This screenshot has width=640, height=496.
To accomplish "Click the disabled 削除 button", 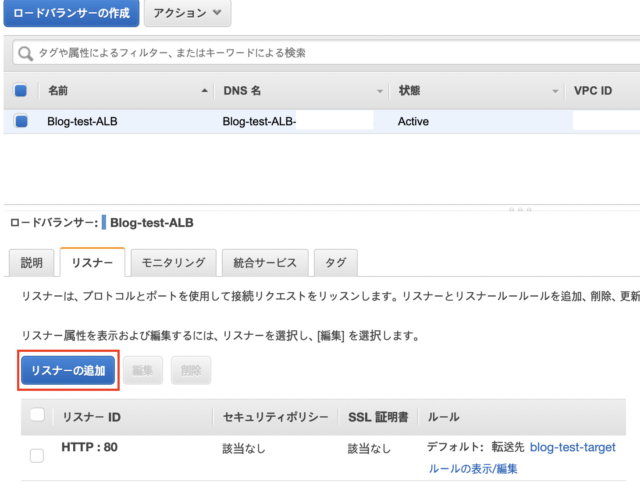I will pos(191,370).
